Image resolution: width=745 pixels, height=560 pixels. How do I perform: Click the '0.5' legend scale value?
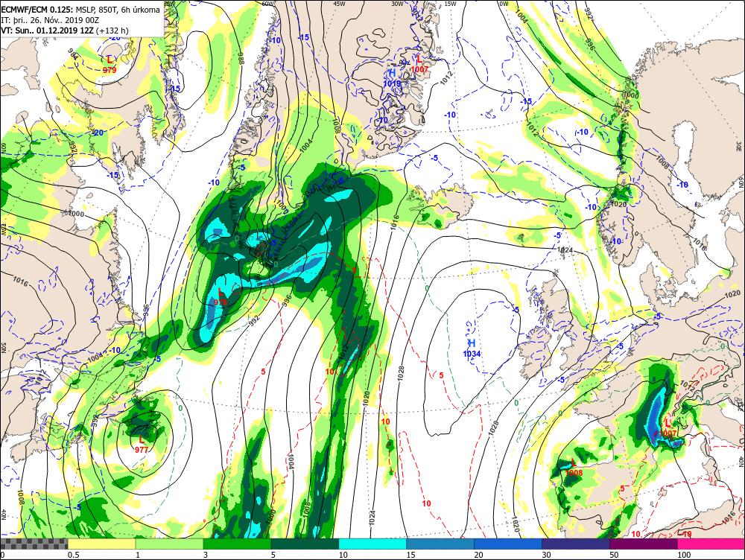click(x=73, y=555)
